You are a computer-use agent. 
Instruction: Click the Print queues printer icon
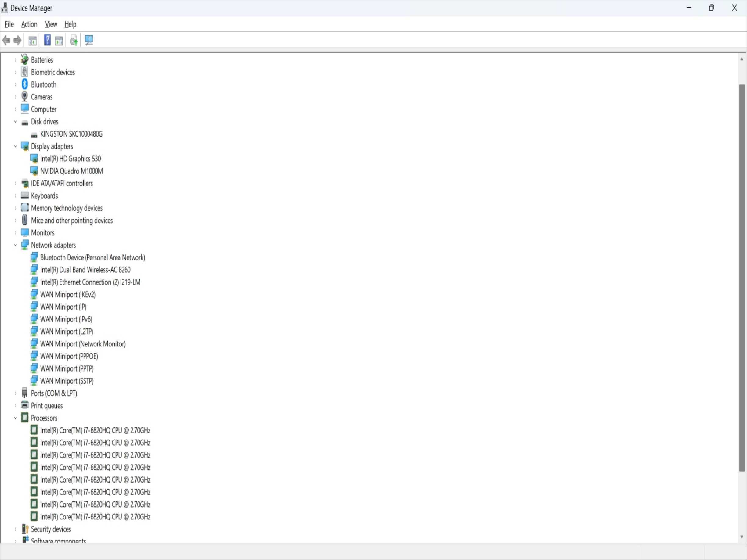25,405
